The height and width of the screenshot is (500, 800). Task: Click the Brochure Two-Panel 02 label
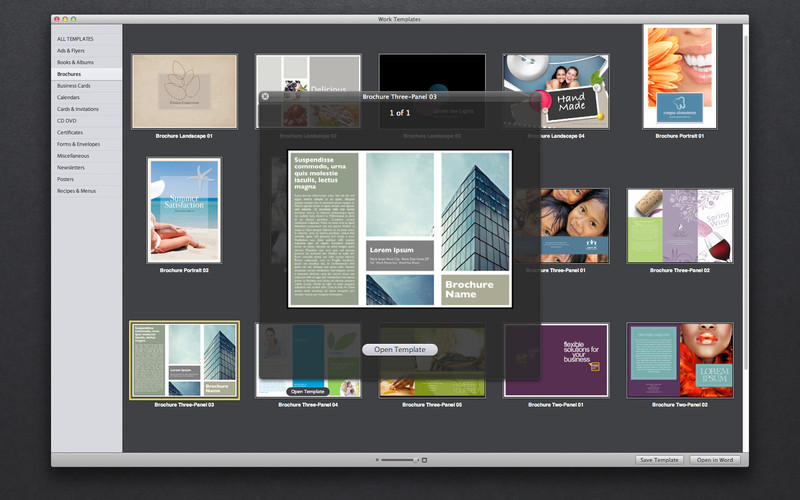[680, 405]
